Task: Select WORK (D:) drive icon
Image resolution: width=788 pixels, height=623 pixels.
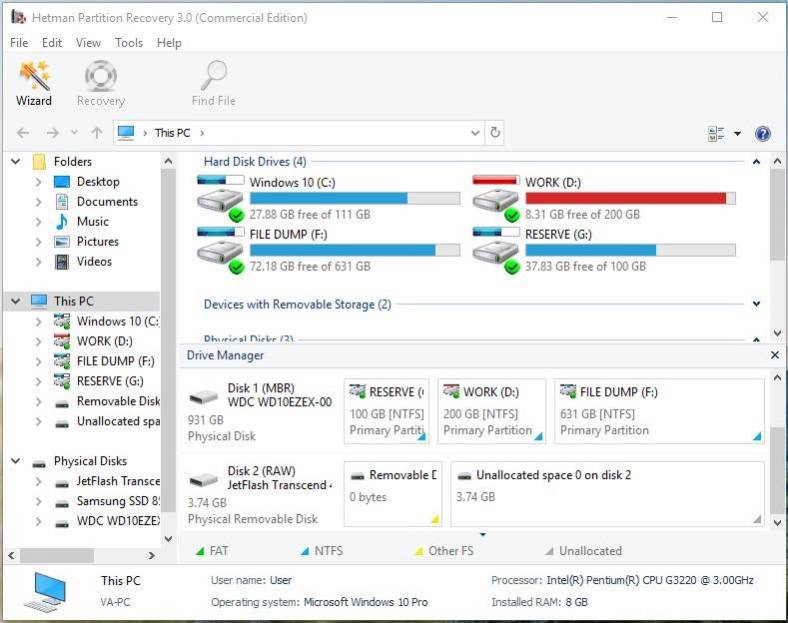Action: [496, 198]
